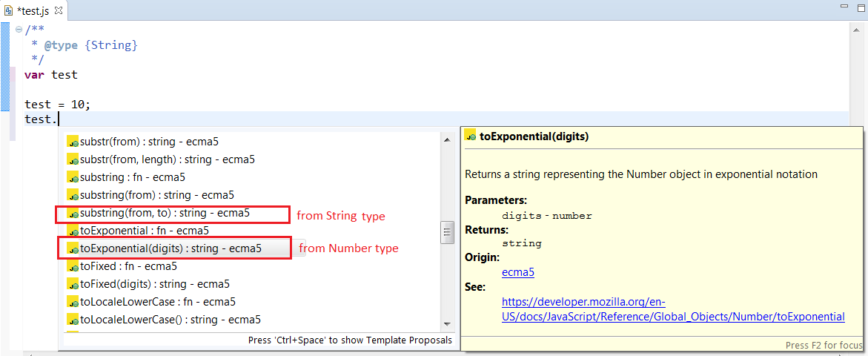
Task: Click the icon beside substr(from, length)
Action: coord(73,159)
